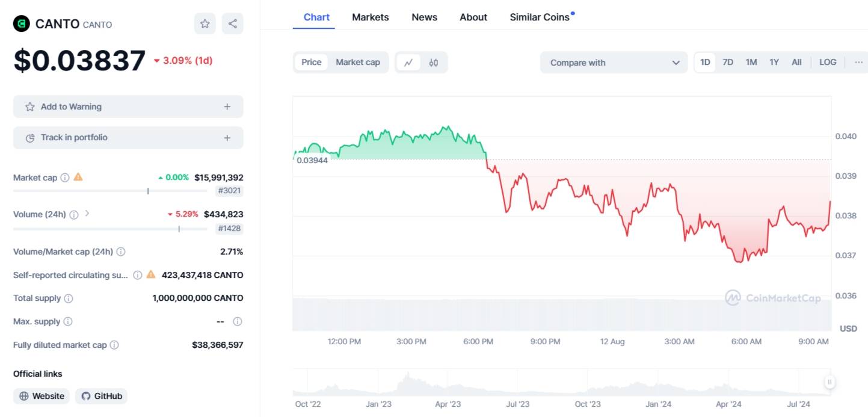Image resolution: width=868 pixels, height=417 pixels.
Task: Click the 423,437,418 CANTO supply value
Action: click(203, 275)
